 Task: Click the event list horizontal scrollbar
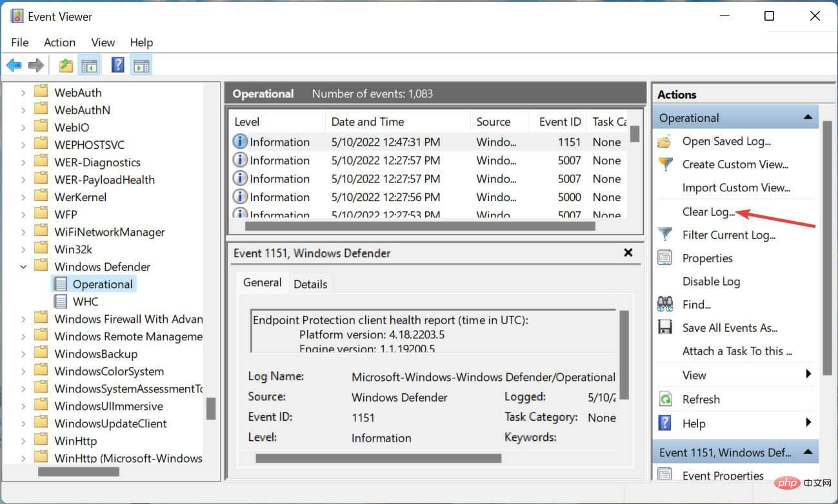pos(420,226)
